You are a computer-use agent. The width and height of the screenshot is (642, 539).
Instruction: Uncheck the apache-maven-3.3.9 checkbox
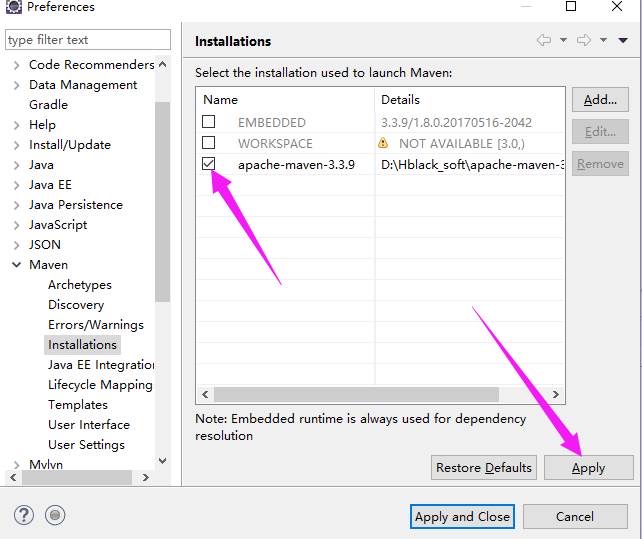(209, 164)
